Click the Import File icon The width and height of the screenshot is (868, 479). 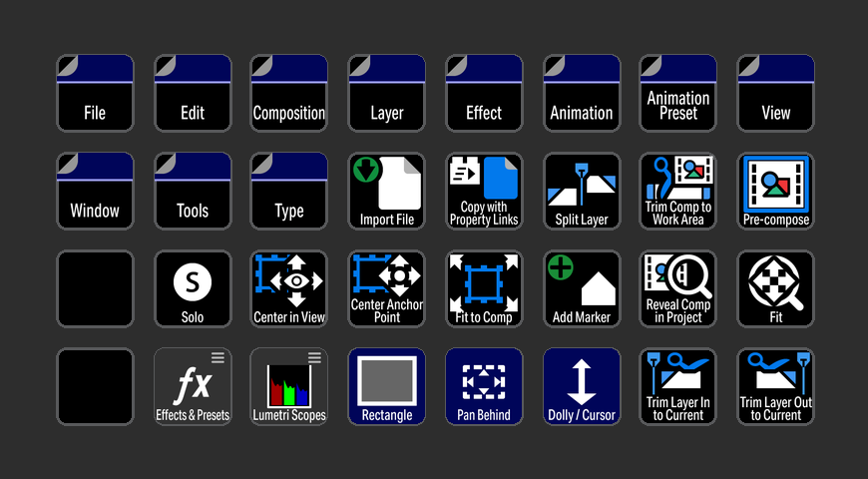coord(386,191)
